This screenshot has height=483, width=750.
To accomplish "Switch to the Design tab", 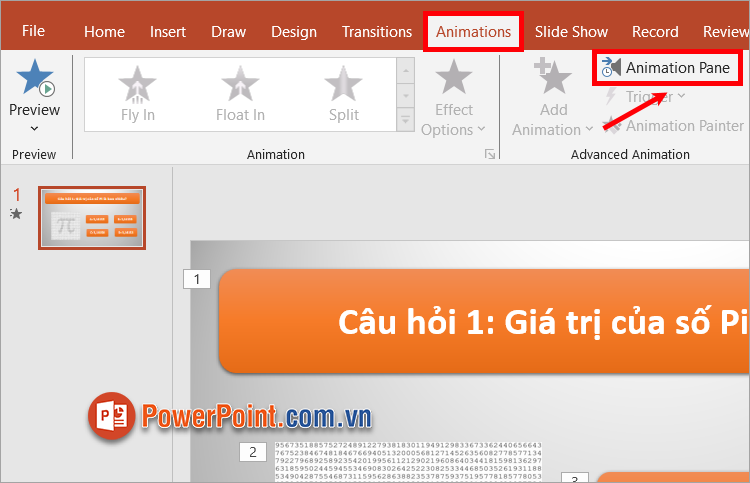I will [x=294, y=32].
